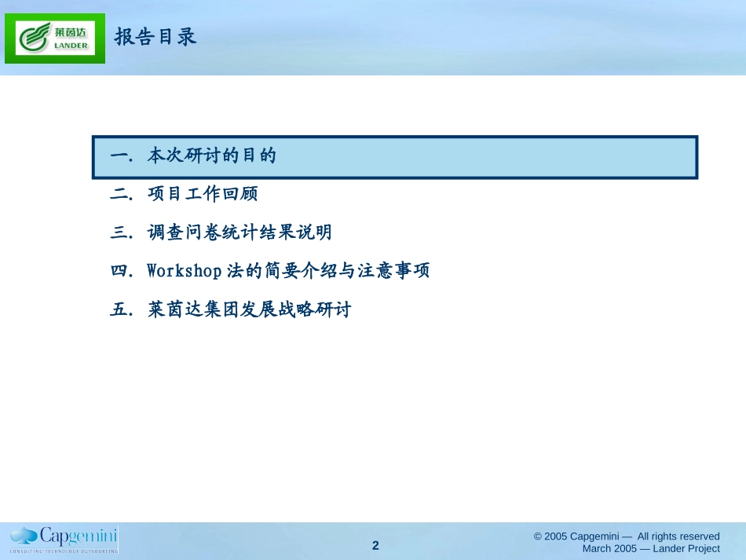The image size is (746, 560).
Task: Click the Capgemini logo in footer
Action: tap(64, 540)
